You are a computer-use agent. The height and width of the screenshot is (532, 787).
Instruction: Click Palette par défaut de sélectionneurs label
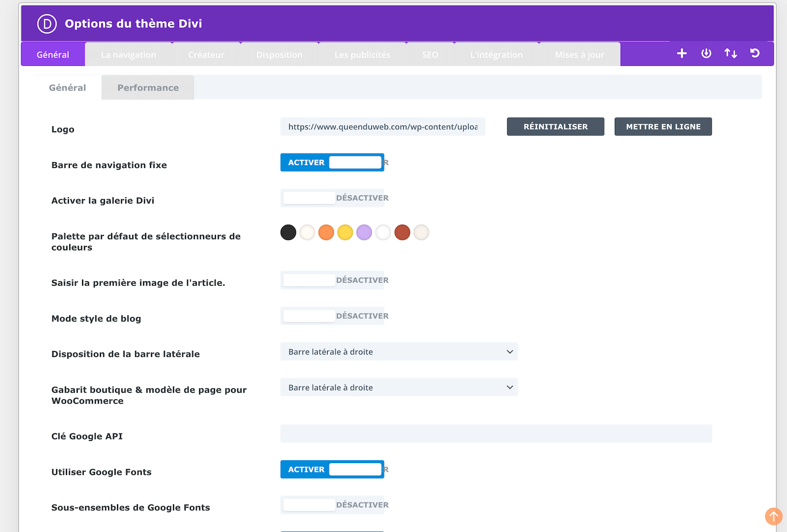[146, 241]
